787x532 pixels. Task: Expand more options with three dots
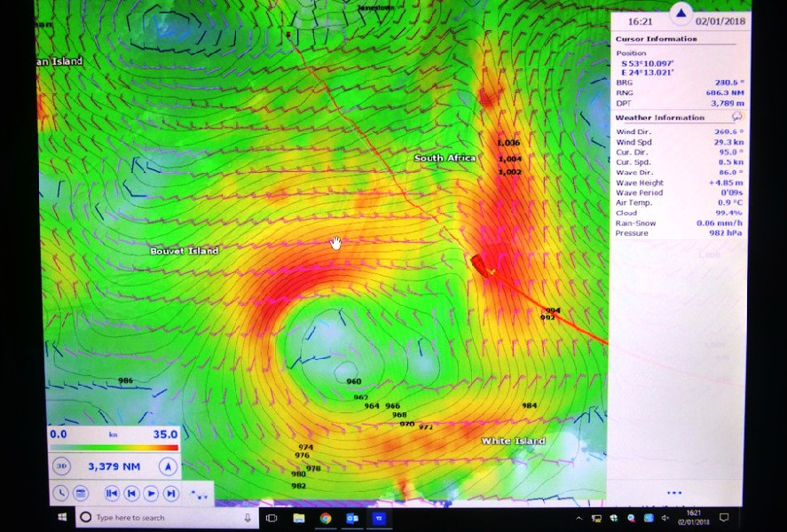pos(674,493)
